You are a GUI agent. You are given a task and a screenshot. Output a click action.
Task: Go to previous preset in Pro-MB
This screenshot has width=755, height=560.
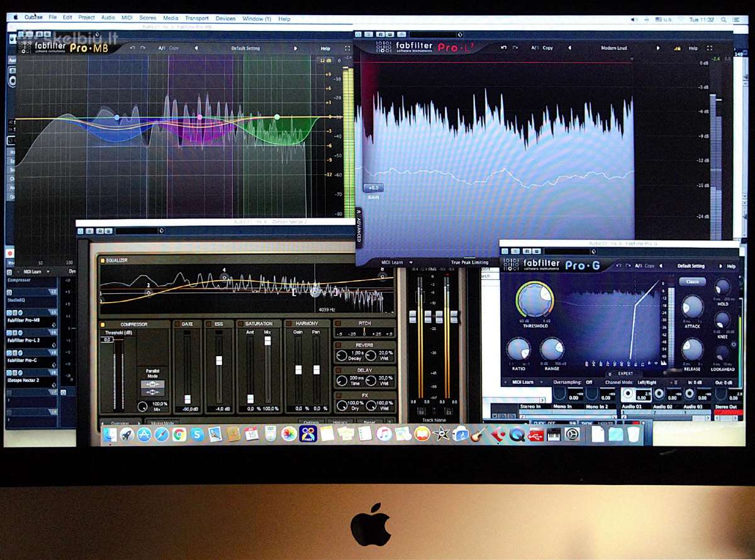(x=196, y=48)
